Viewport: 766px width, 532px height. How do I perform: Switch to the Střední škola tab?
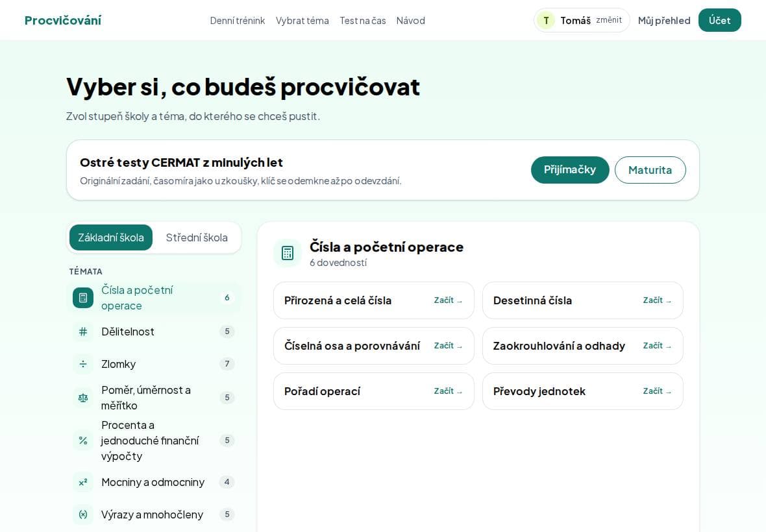coord(197,237)
